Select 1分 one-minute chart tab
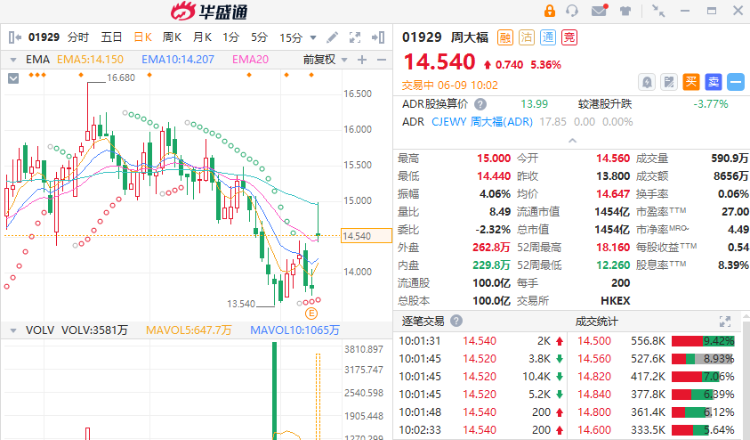The width and height of the screenshot is (750, 440). coord(231,37)
